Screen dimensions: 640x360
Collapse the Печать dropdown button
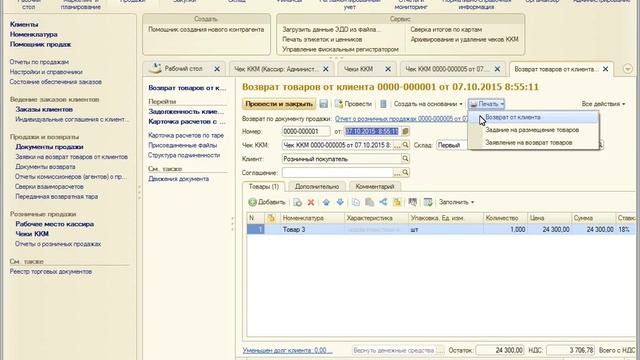coord(487,104)
